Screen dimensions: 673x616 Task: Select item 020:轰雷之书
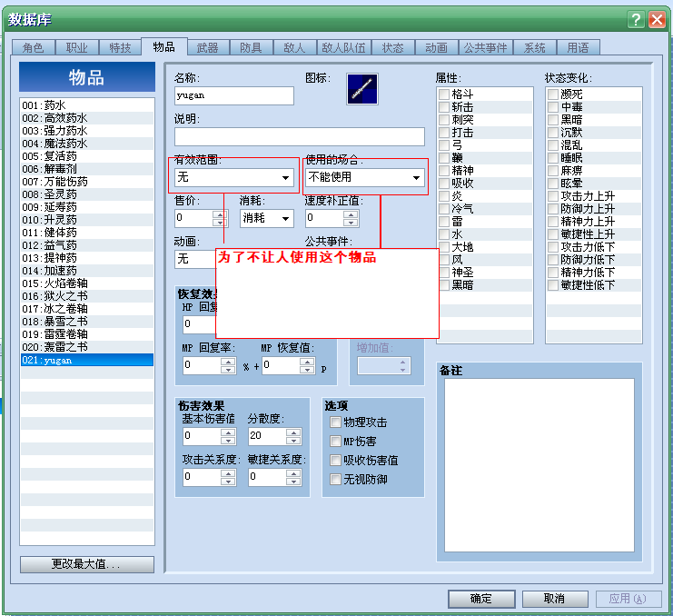pos(87,347)
